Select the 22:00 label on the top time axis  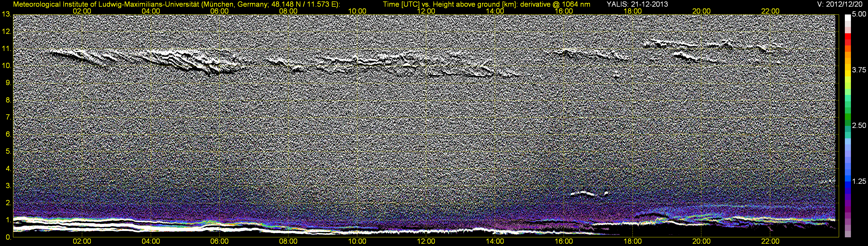[x=770, y=11]
